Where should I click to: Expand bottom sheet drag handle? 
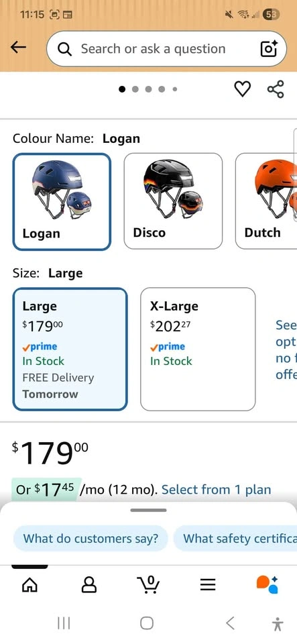pyautogui.click(x=149, y=510)
